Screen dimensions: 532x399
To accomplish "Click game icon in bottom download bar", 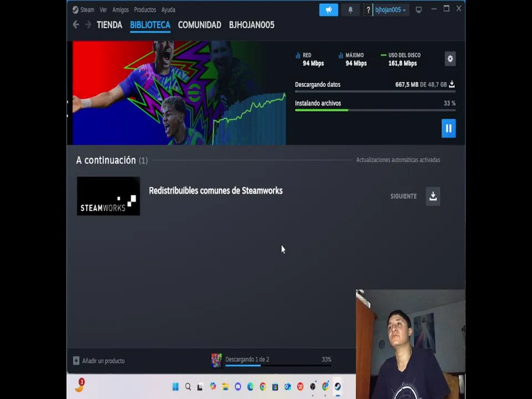I will (x=217, y=360).
